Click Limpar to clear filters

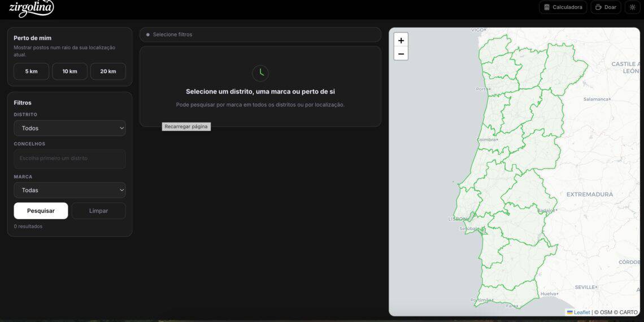[98, 211]
